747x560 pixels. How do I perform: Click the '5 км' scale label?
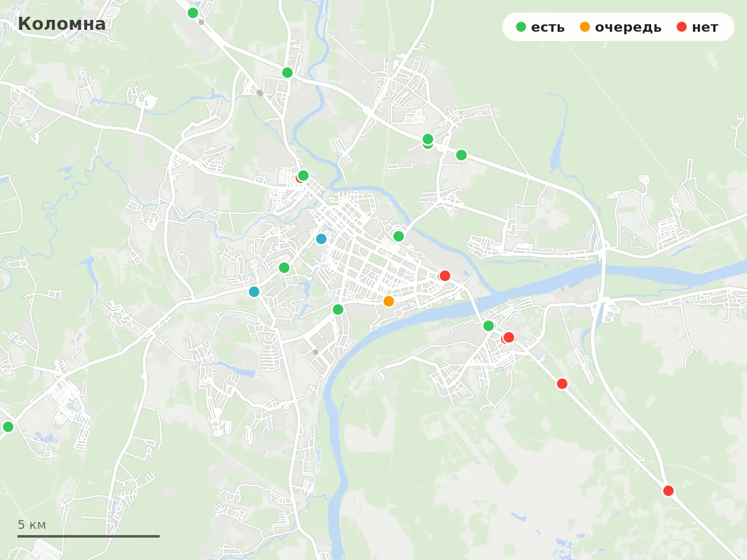32,525
